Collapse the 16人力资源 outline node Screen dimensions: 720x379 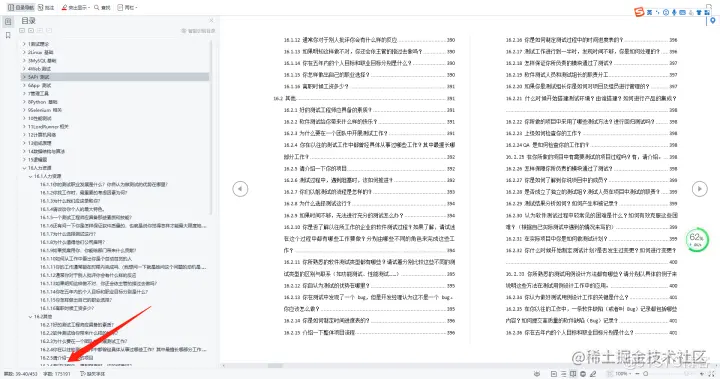coord(24,168)
